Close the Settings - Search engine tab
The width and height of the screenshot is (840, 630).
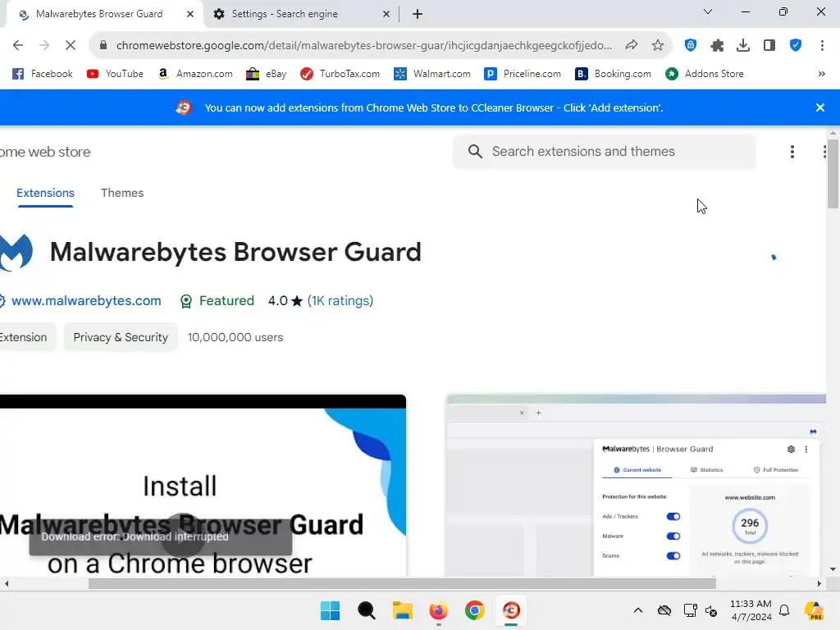pyautogui.click(x=386, y=14)
